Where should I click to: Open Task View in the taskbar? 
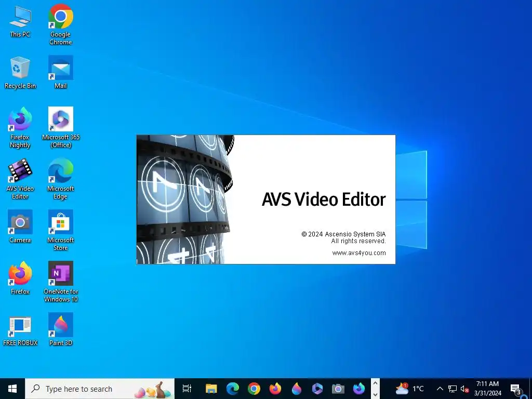[187, 389]
